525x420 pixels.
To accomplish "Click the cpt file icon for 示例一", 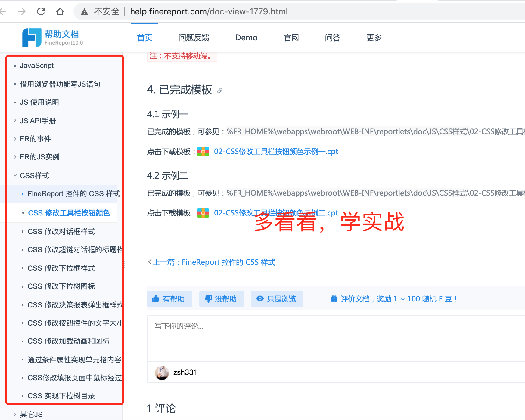I will 203,152.
